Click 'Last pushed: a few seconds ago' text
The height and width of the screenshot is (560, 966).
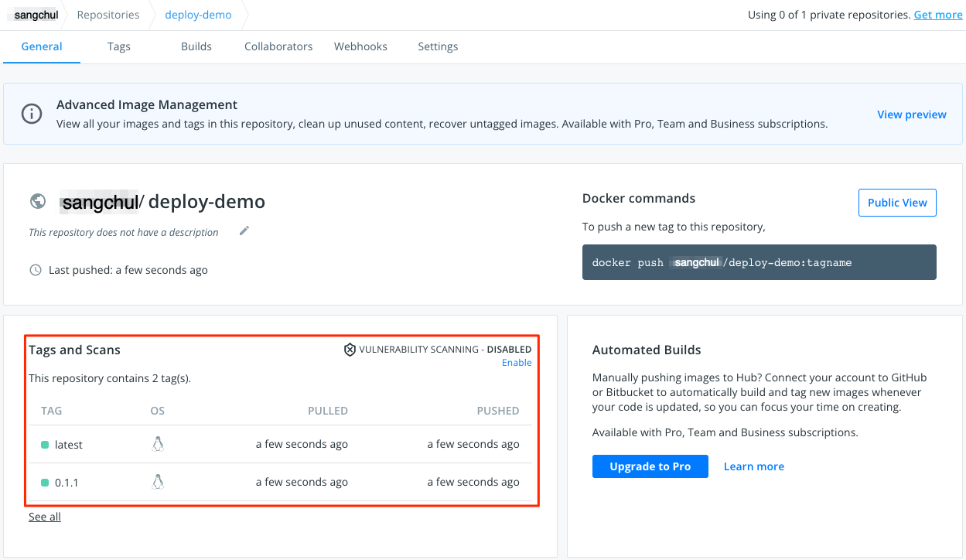pyautogui.click(x=128, y=270)
